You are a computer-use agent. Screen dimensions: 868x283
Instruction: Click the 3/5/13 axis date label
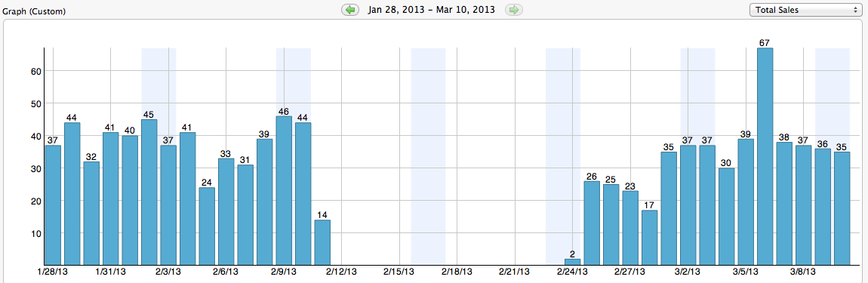746,272
